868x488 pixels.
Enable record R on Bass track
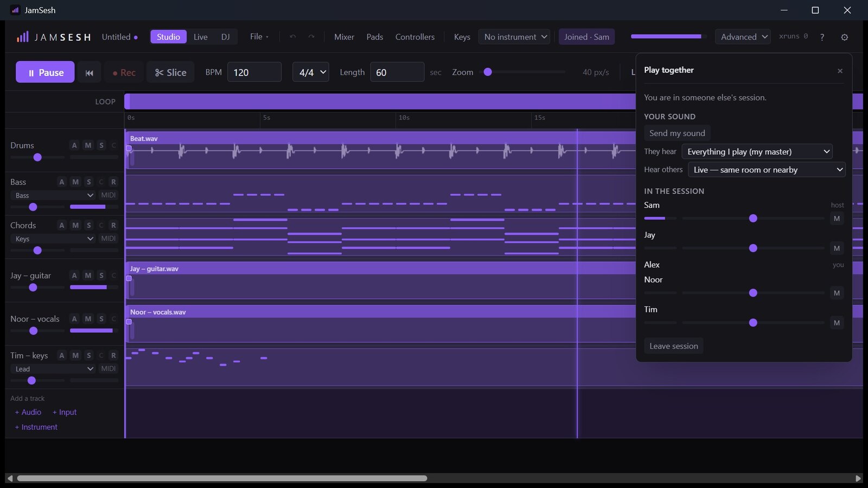[x=113, y=182]
